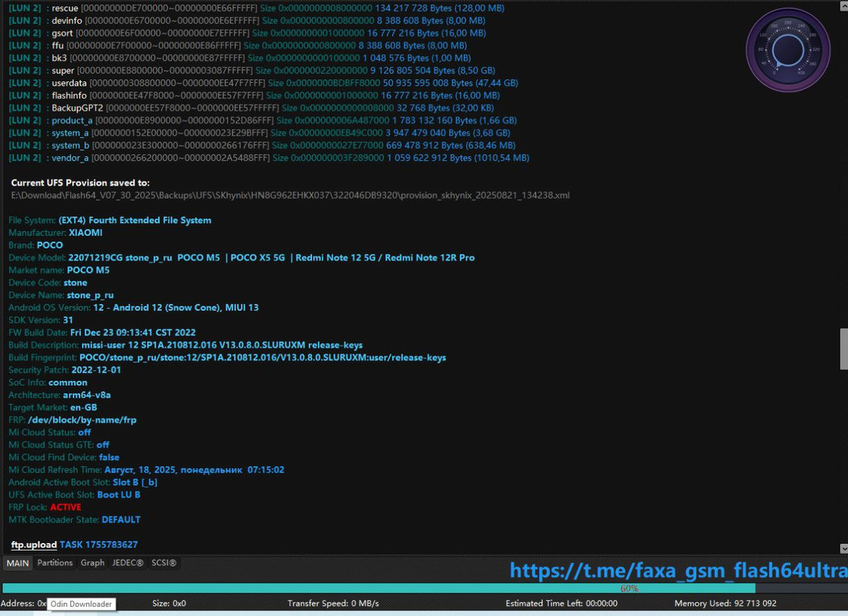Click the product_a partition line

tap(263, 120)
